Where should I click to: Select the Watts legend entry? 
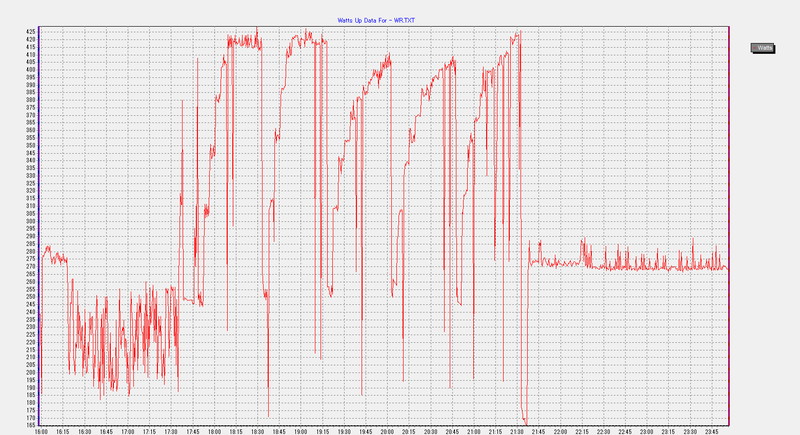click(x=763, y=48)
